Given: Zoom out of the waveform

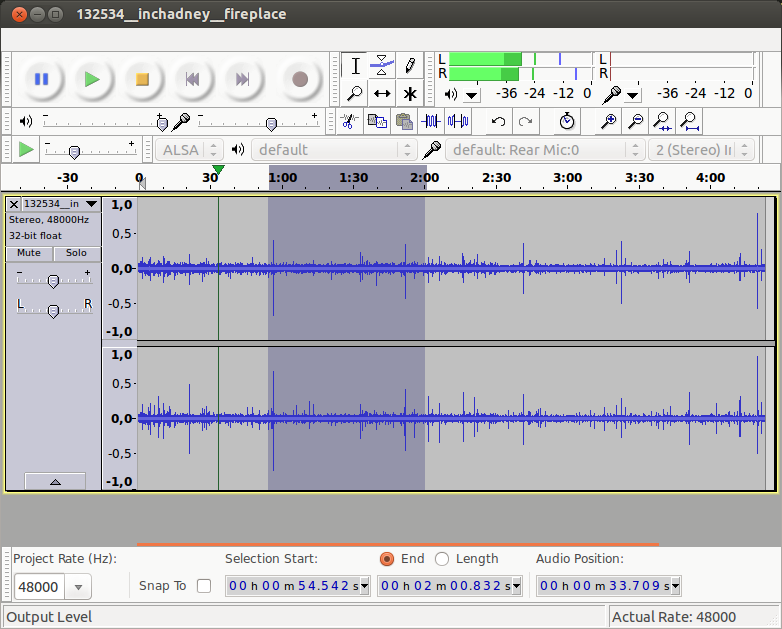Looking at the screenshot, I should [x=635, y=121].
